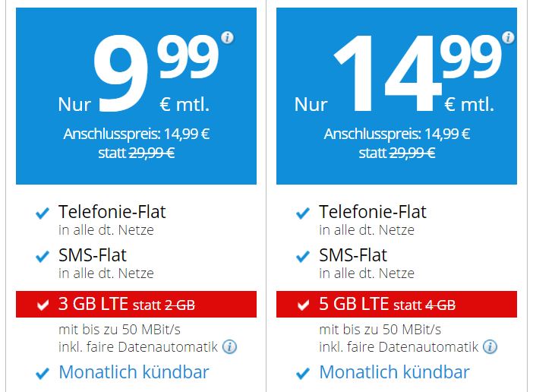Open Datenautomatik info icon in 3 GB plan
The image size is (533, 392).
(x=229, y=346)
